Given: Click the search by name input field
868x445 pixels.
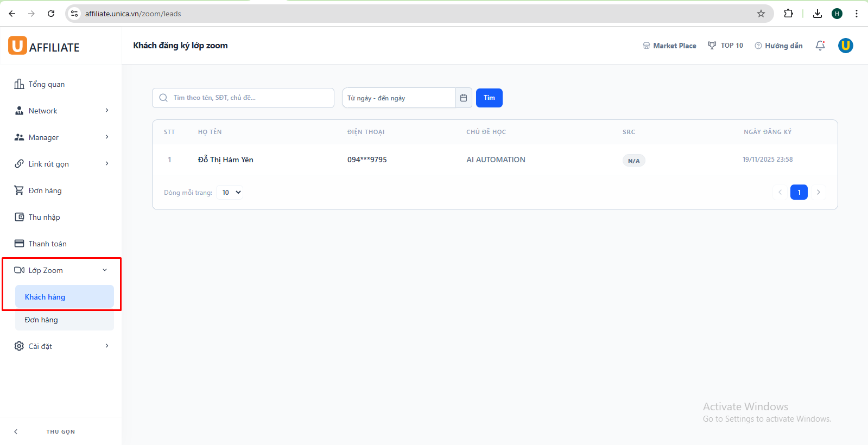Looking at the screenshot, I should 250,98.
